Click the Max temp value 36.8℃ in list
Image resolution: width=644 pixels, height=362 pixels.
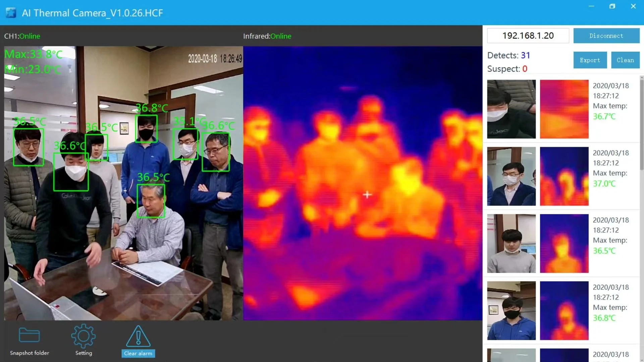click(604, 318)
